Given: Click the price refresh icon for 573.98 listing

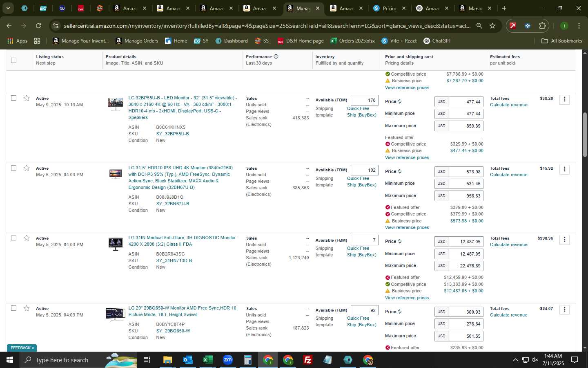Looking at the screenshot, I should tap(399, 171).
